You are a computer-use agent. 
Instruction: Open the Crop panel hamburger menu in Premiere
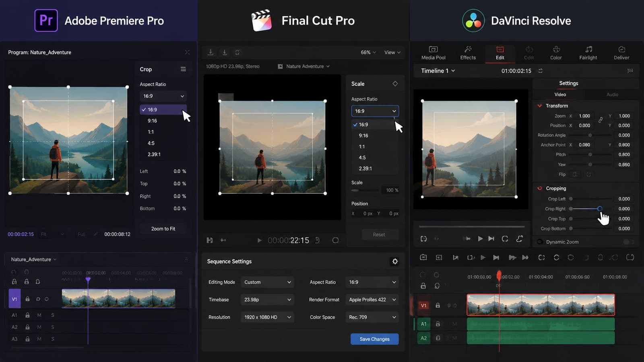[x=183, y=69]
